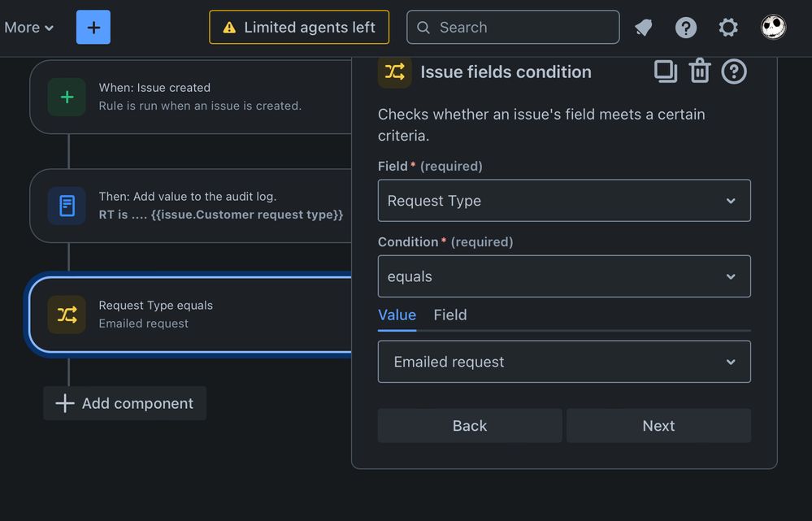812x521 pixels.
Task: Click the blue plus create button
Action: tap(93, 27)
